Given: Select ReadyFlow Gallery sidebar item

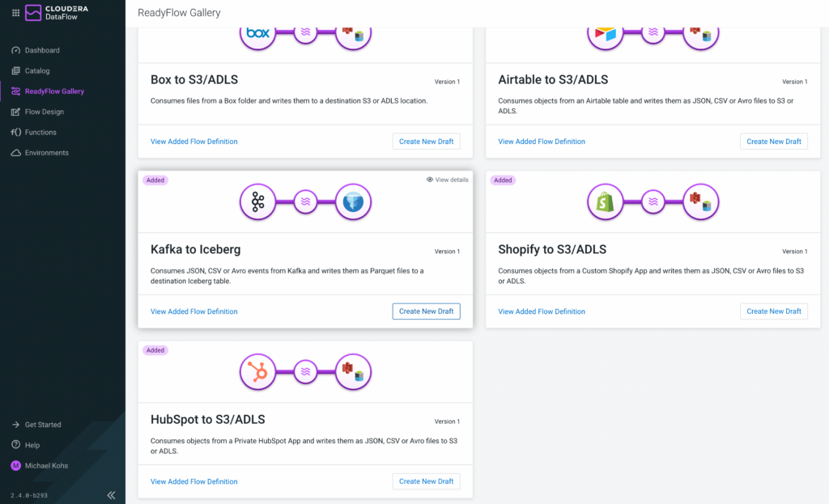Looking at the screenshot, I should tap(54, 91).
